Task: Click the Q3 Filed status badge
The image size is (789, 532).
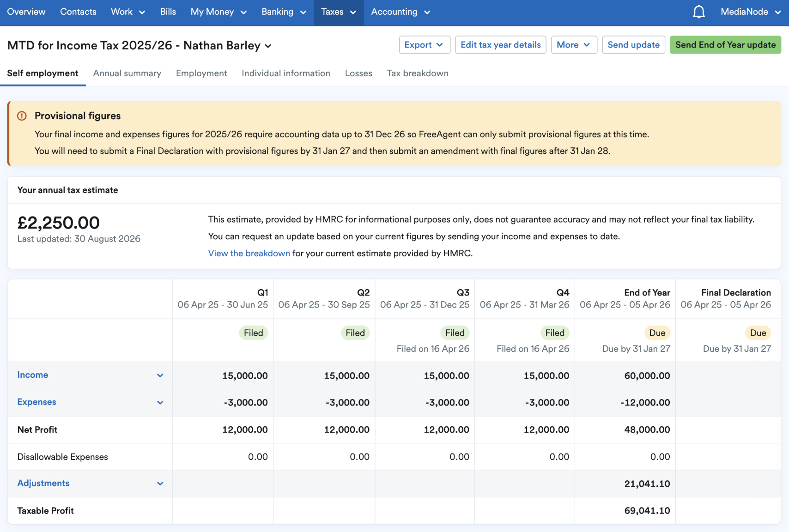Action: point(455,333)
